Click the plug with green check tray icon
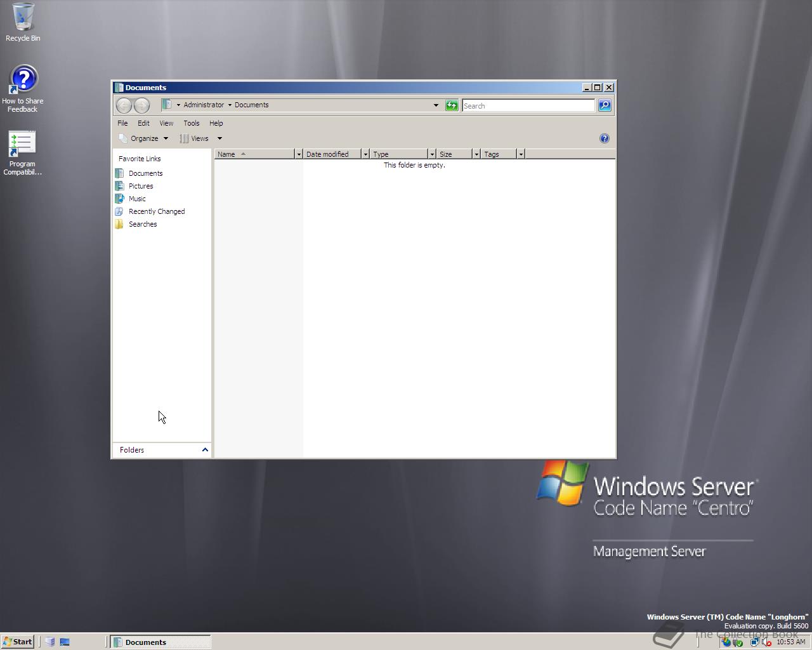 tap(738, 642)
